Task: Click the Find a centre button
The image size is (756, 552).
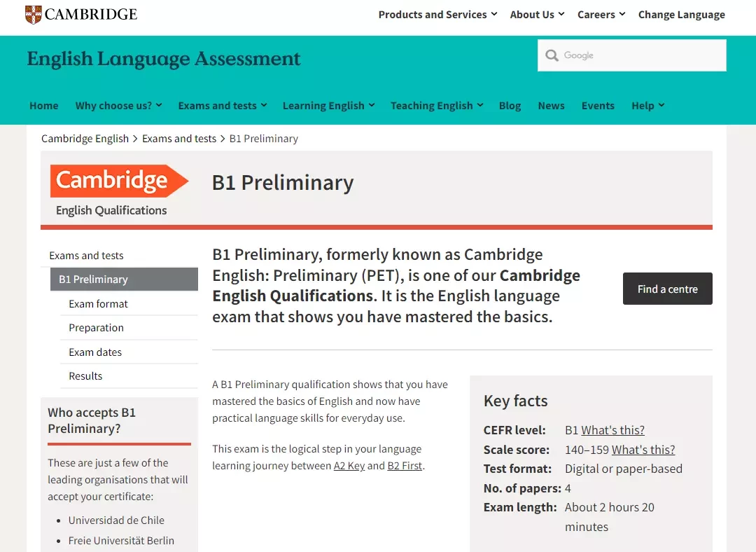Action: pos(667,289)
